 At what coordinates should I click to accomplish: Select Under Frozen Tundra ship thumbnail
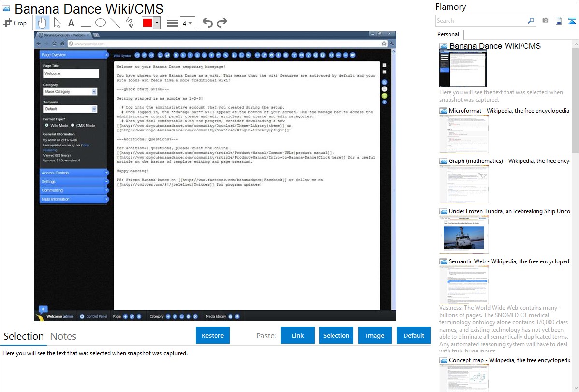coord(464,234)
